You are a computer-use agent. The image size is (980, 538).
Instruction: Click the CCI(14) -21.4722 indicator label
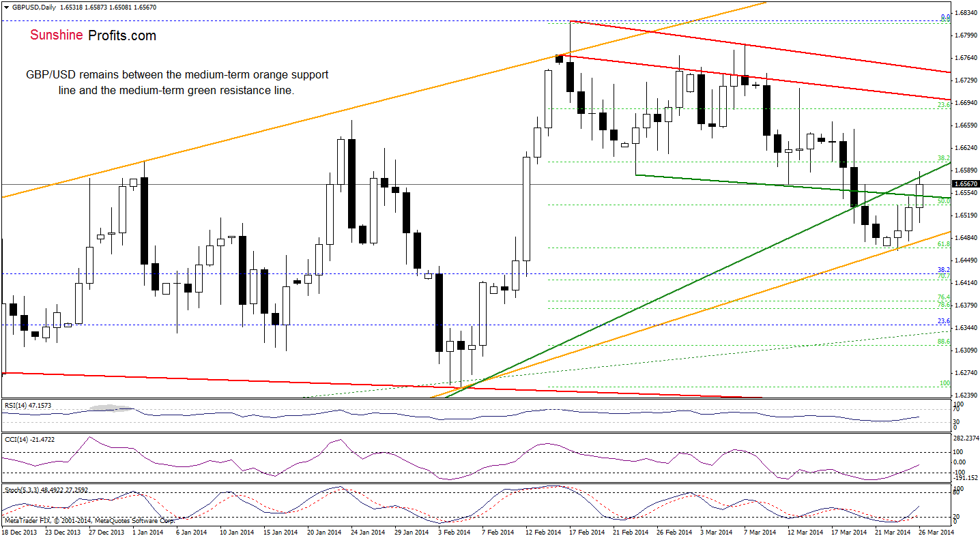tap(29, 439)
